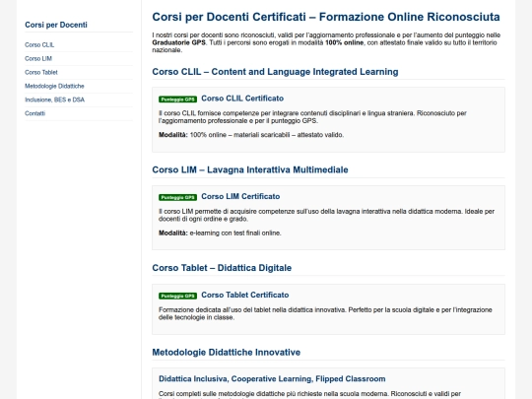Click the Corso LIM – Lavagna Interattiva heading

(250, 169)
